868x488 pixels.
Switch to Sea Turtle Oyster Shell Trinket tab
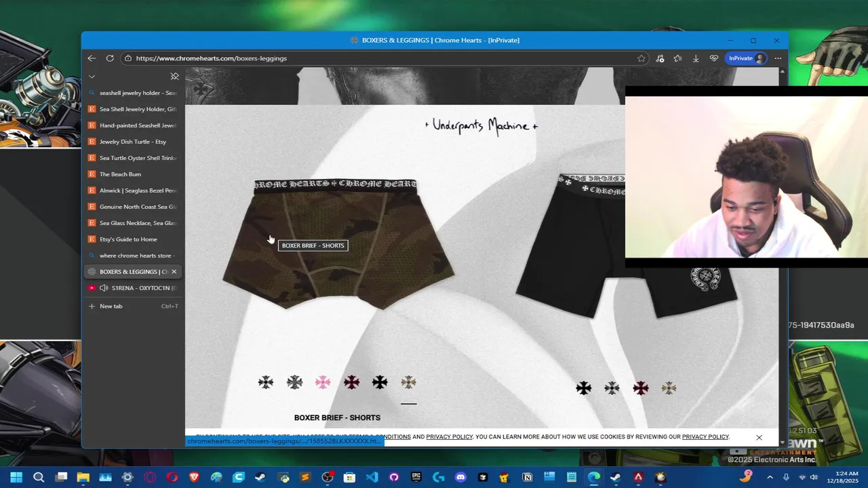click(133, 158)
